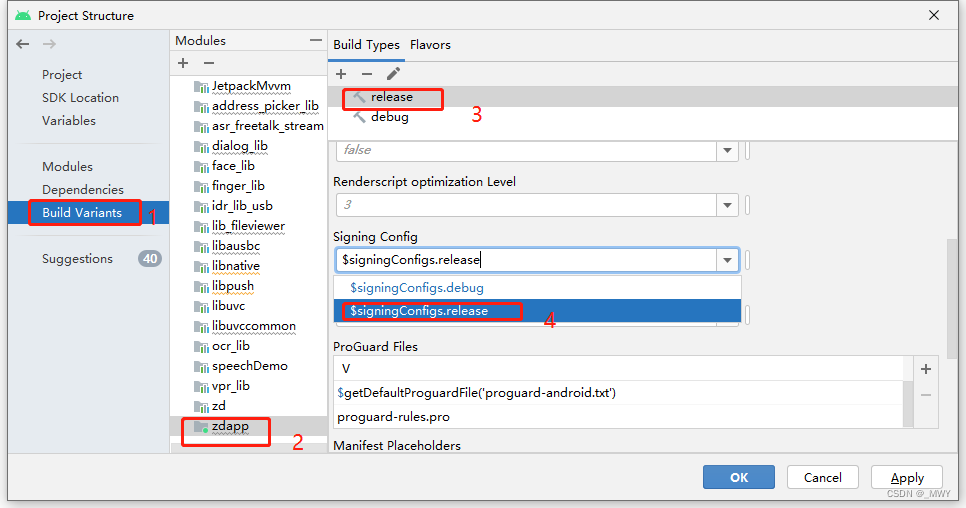This screenshot has width=966, height=508.
Task: Select the zdapp module
Action: 230,426
